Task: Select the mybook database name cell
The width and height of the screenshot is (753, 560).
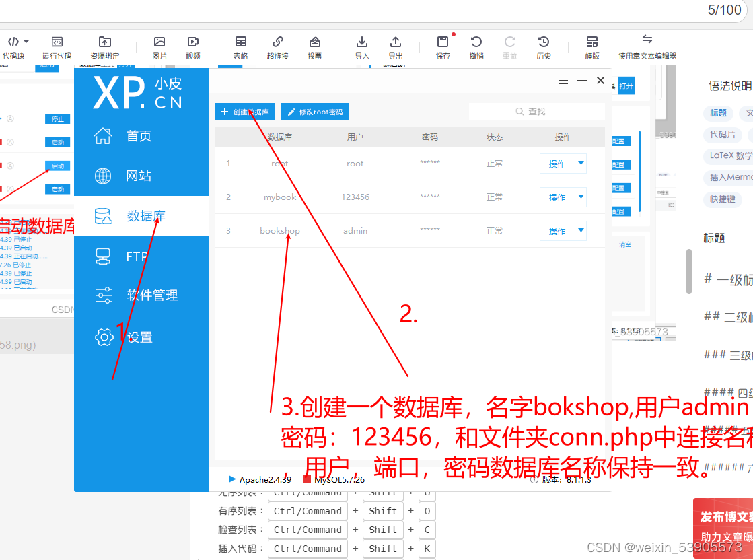Action: coord(280,197)
